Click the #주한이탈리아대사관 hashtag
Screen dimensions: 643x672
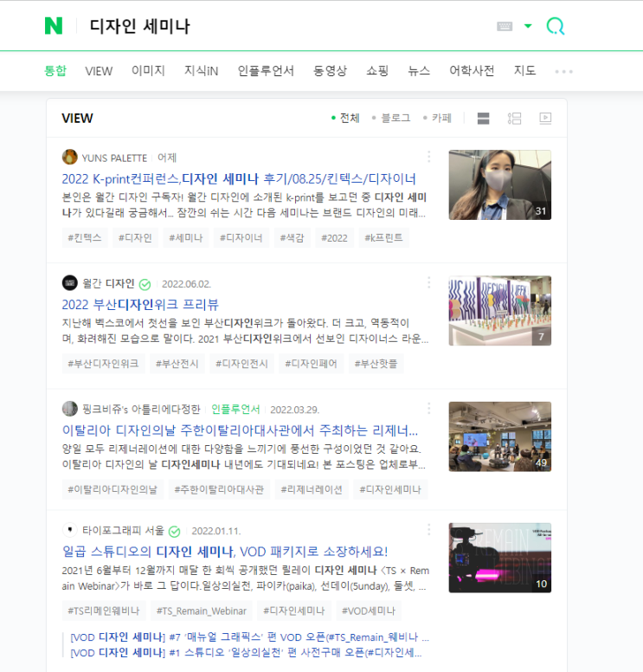click(x=219, y=489)
